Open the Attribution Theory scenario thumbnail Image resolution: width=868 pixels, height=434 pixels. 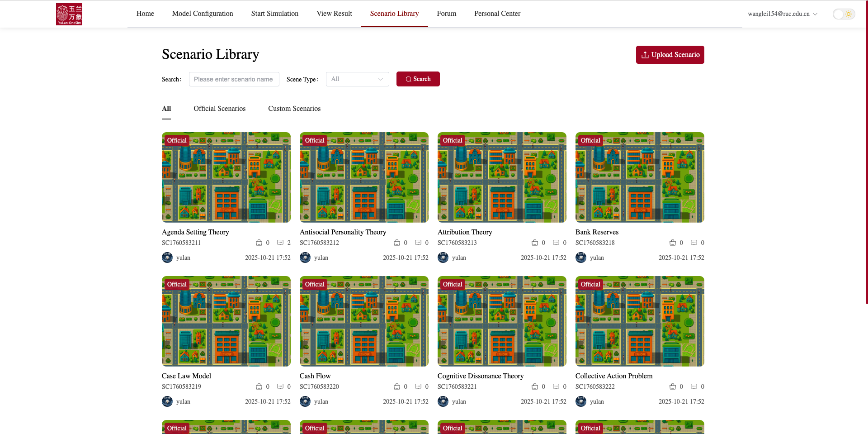coord(502,177)
